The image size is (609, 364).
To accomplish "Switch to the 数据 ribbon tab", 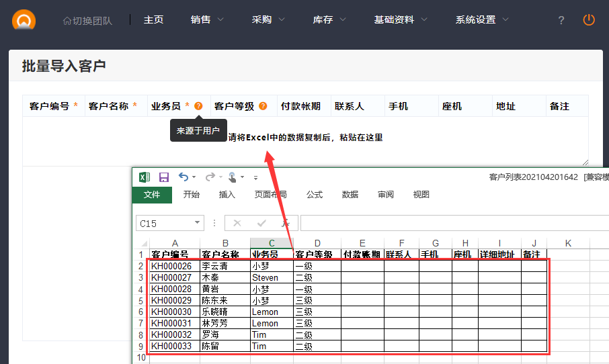I will point(350,195).
